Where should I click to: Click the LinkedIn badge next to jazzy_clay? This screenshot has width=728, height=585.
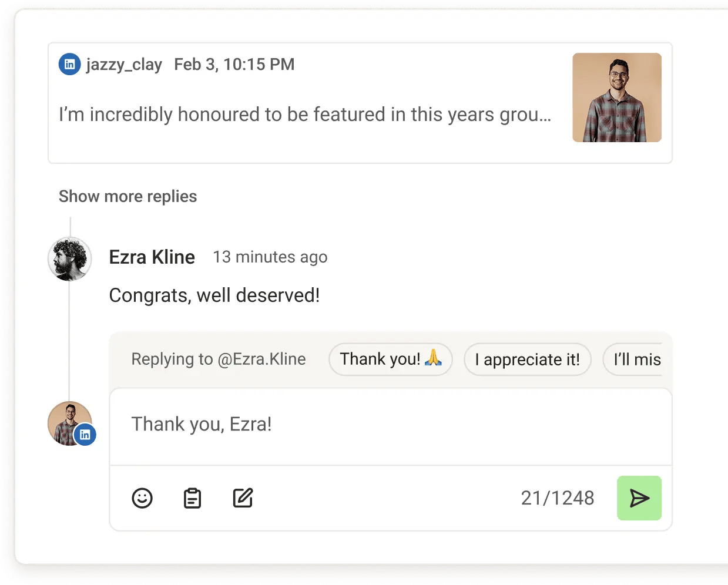69,64
